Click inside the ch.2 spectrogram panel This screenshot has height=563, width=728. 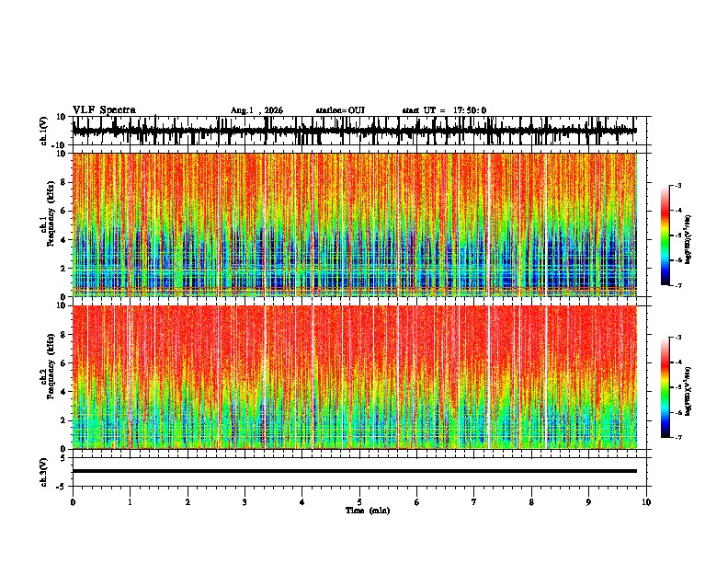pos(355,377)
